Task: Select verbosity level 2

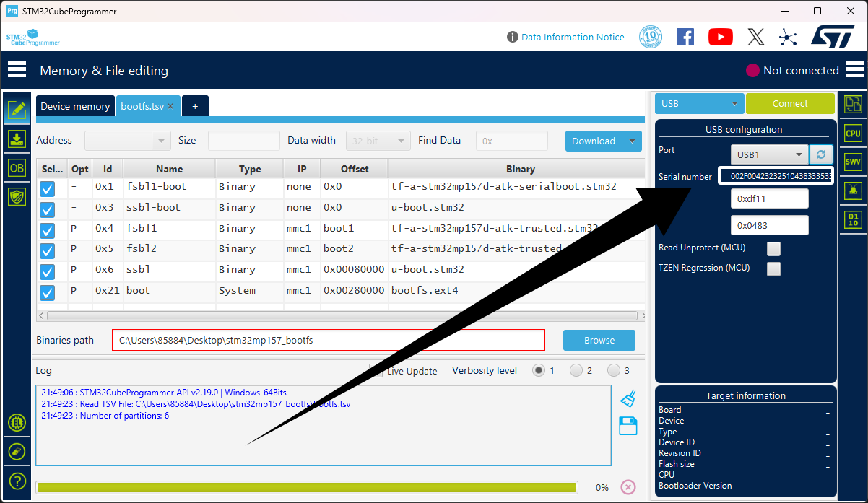Action: tap(576, 370)
